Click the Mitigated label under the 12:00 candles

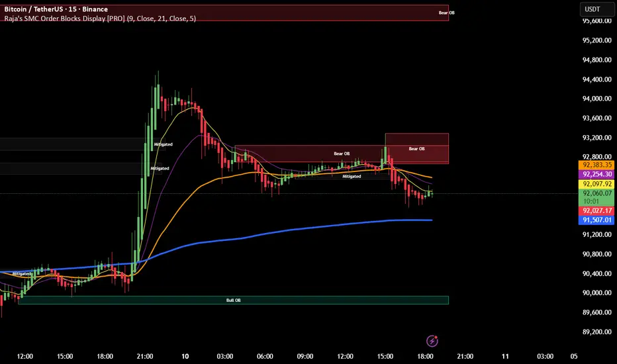(x=352, y=177)
